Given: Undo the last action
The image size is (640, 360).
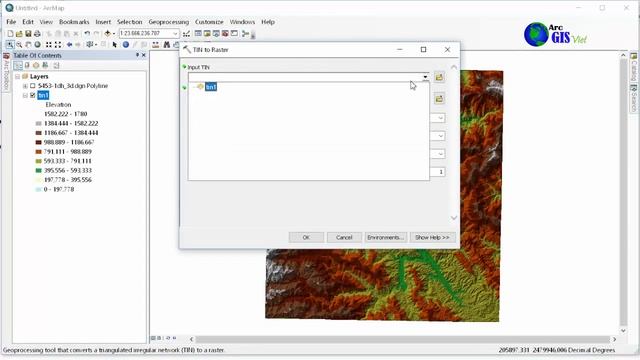Looking at the screenshot, I should coord(87,33).
